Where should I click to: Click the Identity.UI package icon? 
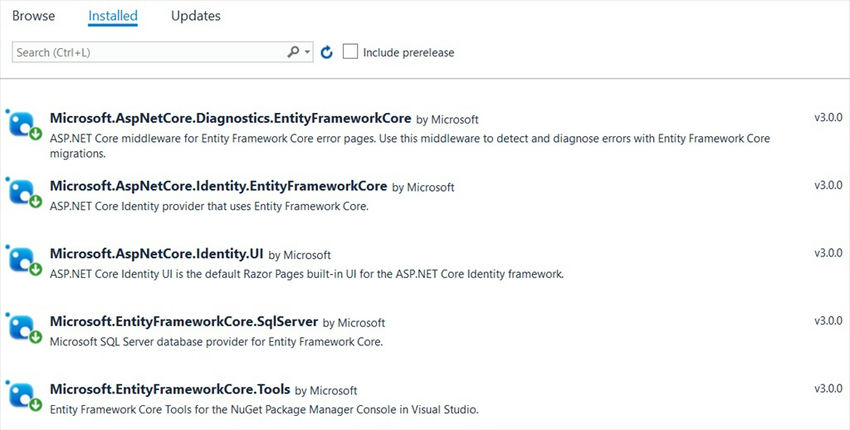pos(22,260)
